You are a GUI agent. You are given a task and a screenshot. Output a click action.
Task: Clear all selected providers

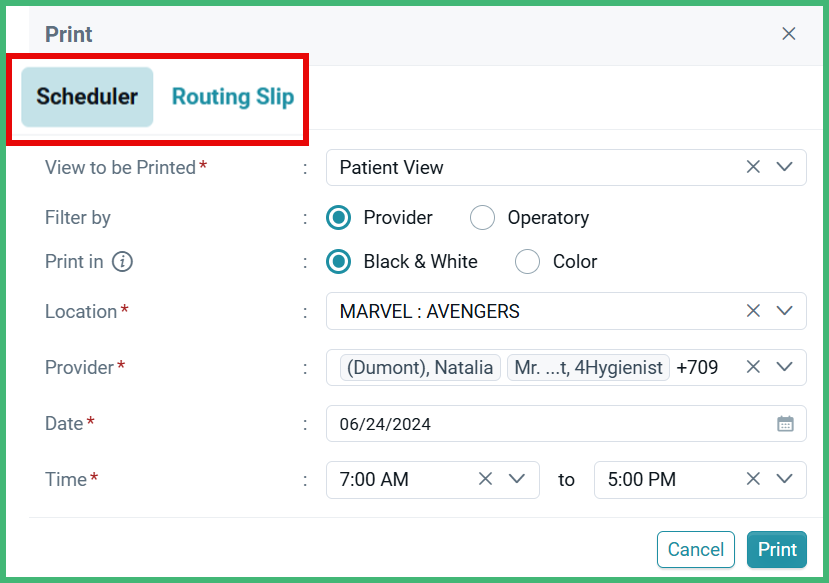click(753, 367)
